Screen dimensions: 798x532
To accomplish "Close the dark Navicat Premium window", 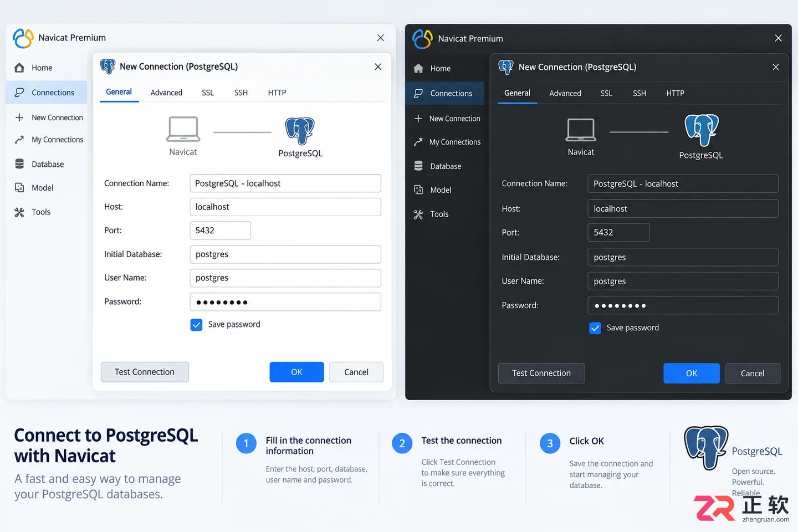I will coord(778,38).
